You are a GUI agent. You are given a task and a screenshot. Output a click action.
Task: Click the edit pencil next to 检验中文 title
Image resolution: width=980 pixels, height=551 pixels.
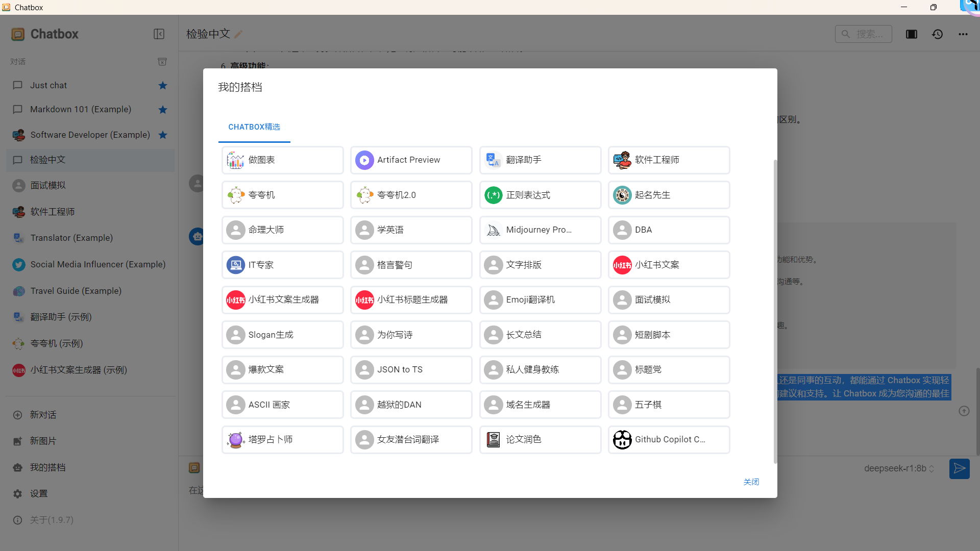pyautogui.click(x=238, y=34)
